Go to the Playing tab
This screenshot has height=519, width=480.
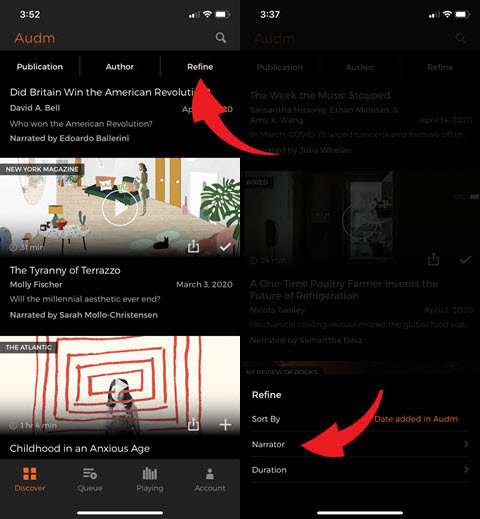coord(150,480)
